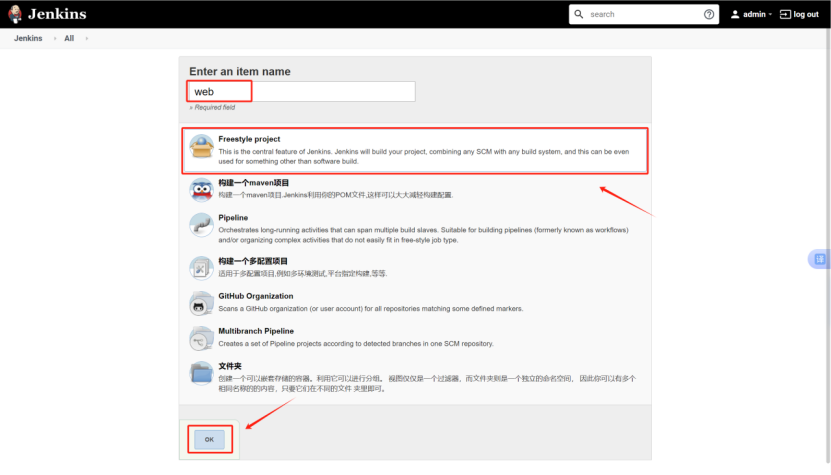Select the GitHub Organization octocat icon
Screen dimensions: 831x475
click(x=201, y=303)
